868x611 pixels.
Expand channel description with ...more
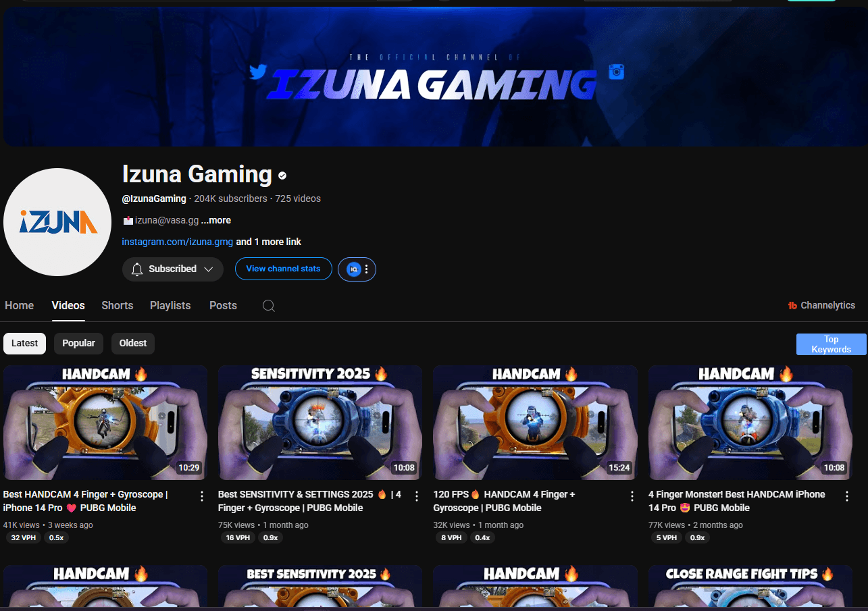click(215, 220)
